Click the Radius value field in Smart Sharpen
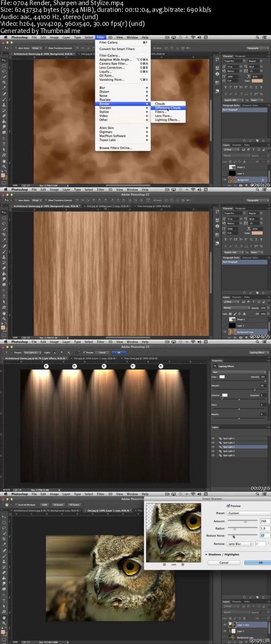This screenshot has width=271, height=644. click(x=265, y=528)
